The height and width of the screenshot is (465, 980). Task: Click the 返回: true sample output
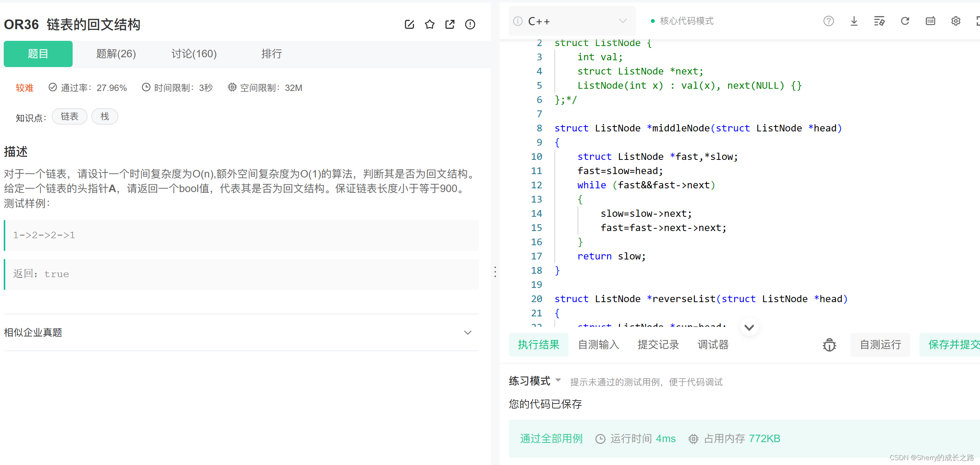point(41,274)
